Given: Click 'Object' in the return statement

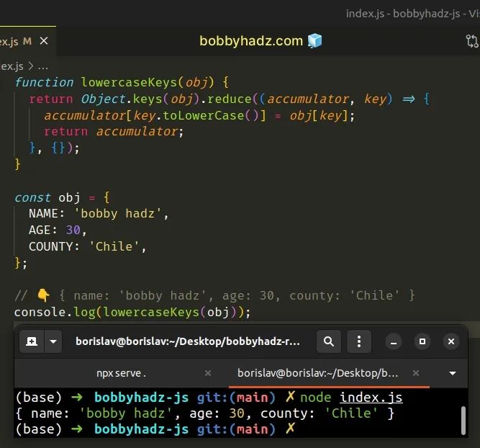Looking at the screenshot, I should [x=103, y=99].
